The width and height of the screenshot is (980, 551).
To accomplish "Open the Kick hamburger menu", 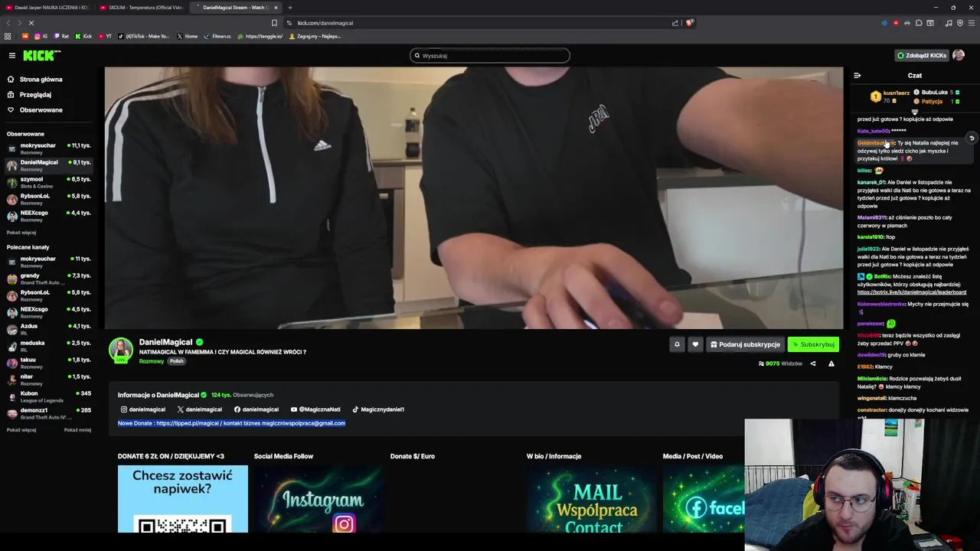I will pos(12,55).
